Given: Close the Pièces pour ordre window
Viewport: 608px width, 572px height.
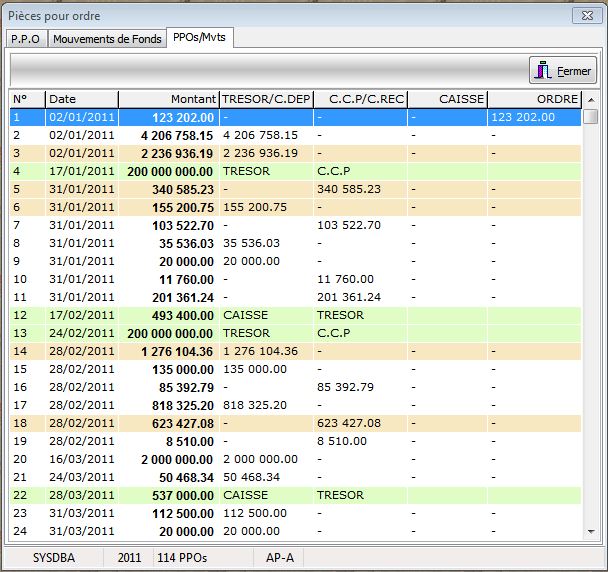Looking at the screenshot, I should tap(587, 16).
